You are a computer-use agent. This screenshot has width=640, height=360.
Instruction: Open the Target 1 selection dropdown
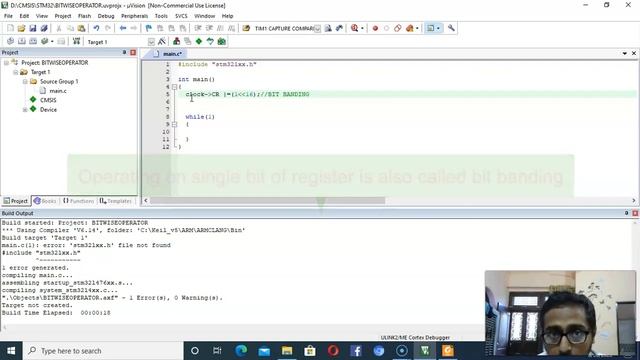click(151, 42)
